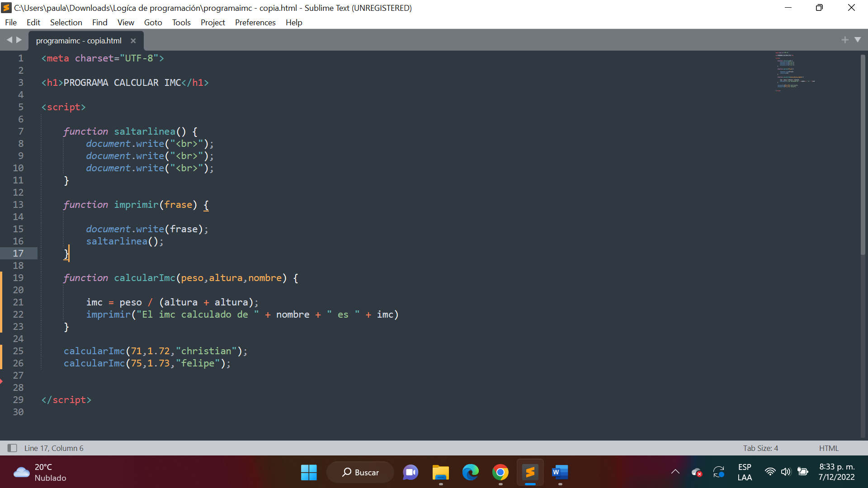Toggle the side bar from status bar icon
Screen dimensions: 868x488
12,448
